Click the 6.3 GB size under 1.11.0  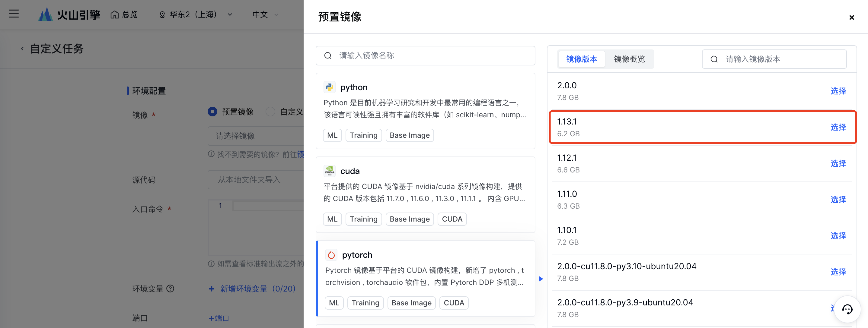point(568,206)
